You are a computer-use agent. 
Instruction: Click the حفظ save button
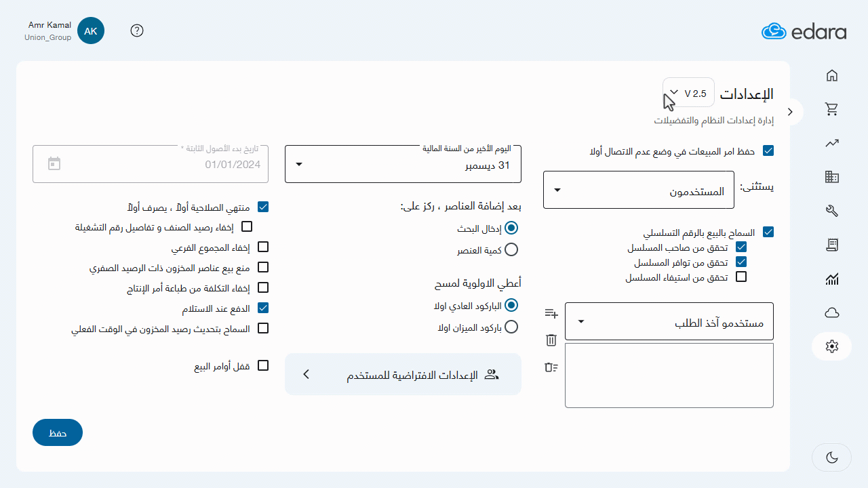(58, 432)
